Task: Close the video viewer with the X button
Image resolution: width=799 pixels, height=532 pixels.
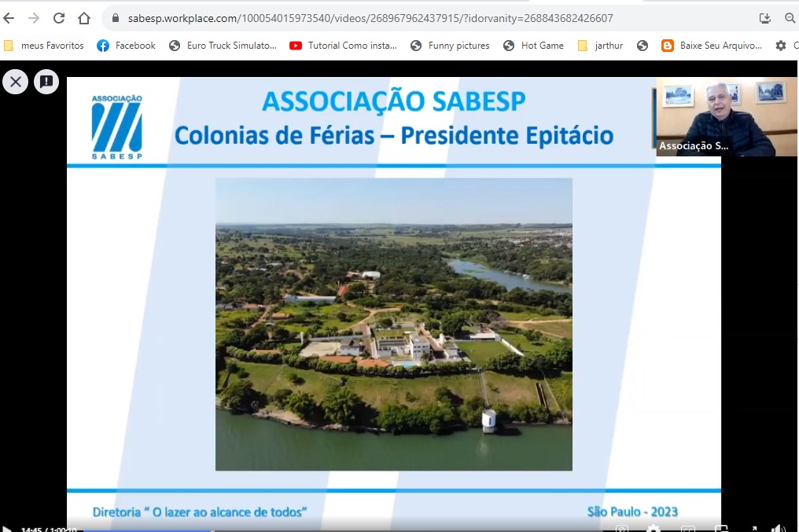Action: tap(15, 82)
